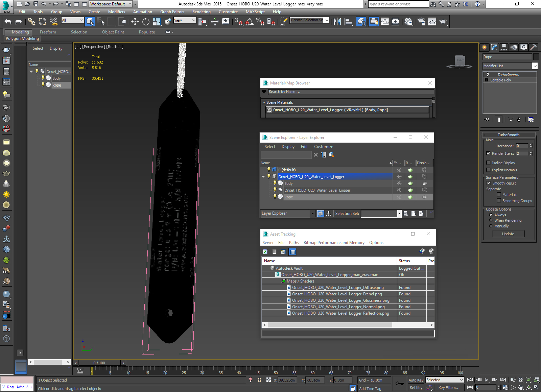
Task: Enable the Isoline Display checkbox
Action: point(488,163)
